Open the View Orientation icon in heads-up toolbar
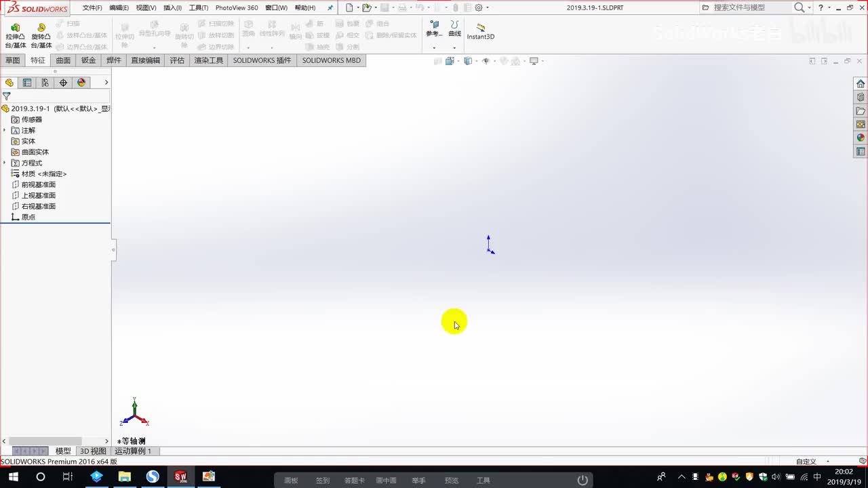 tap(450, 61)
